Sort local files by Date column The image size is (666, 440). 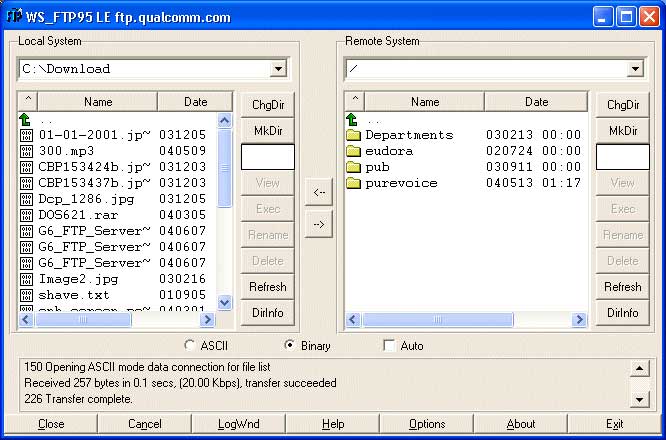coord(195,102)
